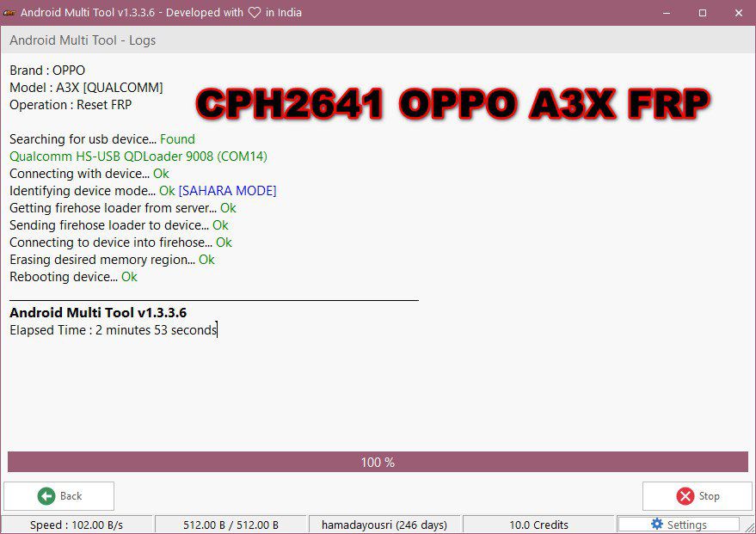The width and height of the screenshot is (756, 534).
Task: Click the bold 'Android Multi Tool v1.3.3.6' text
Action: [x=98, y=313]
